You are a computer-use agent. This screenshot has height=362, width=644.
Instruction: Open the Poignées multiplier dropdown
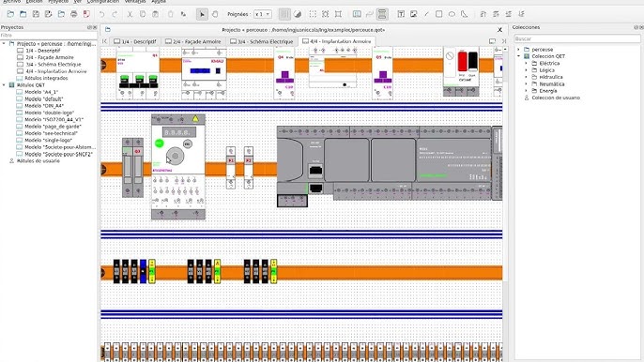coord(263,14)
